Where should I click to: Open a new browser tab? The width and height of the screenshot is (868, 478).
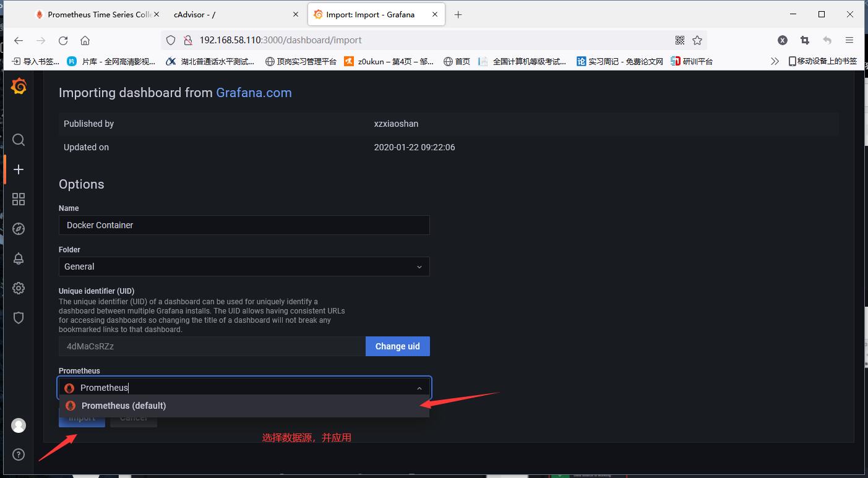click(458, 15)
